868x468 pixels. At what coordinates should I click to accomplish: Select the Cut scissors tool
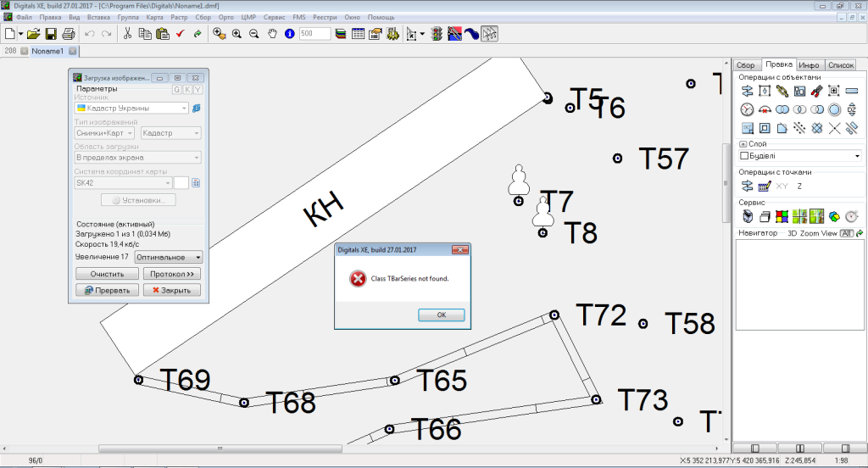tap(127, 34)
